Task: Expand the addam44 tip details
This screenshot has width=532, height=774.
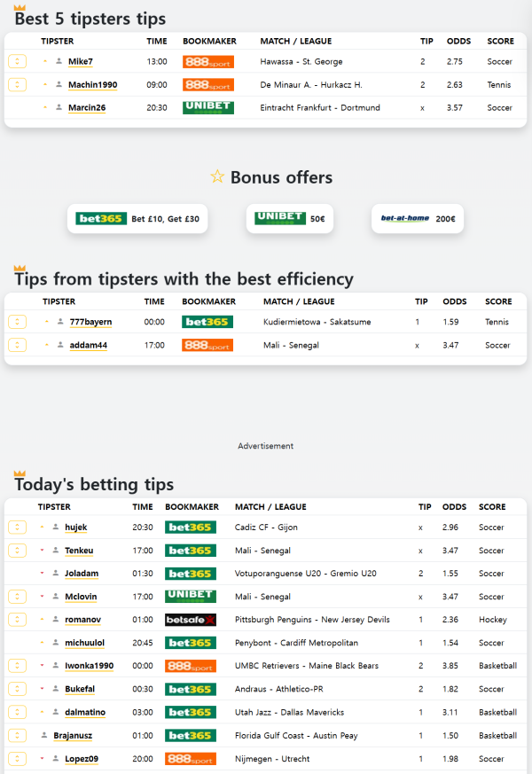Action: click(x=17, y=345)
